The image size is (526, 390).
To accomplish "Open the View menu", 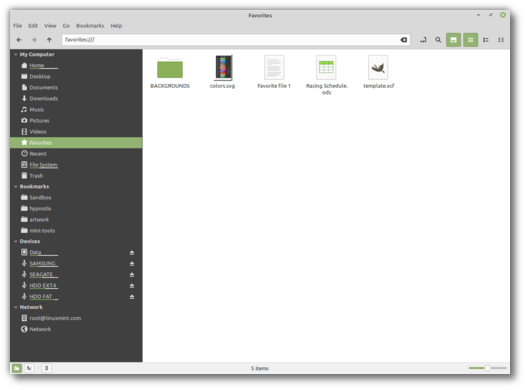I will coord(50,26).
